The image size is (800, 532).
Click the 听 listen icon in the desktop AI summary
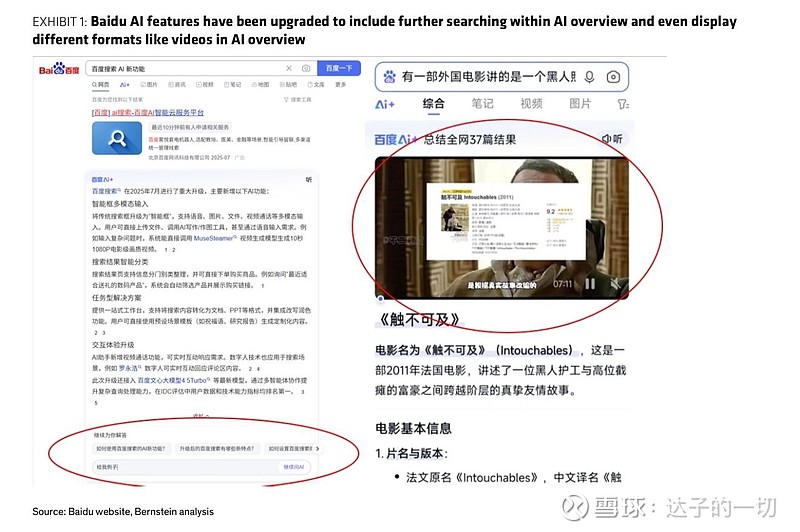309,180
